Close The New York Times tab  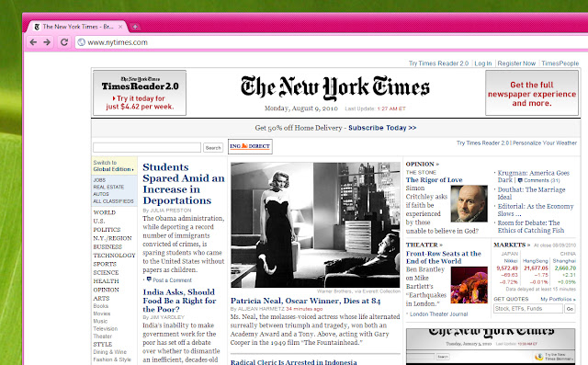(120, 27)
